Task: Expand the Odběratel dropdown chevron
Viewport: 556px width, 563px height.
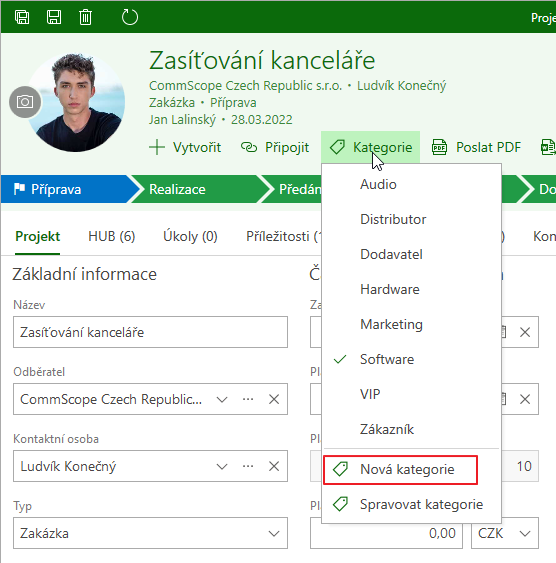Action: tap(222, 399)
